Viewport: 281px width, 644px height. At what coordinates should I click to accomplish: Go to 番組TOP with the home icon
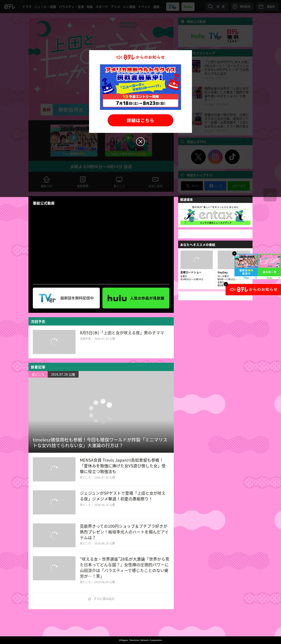46,182
